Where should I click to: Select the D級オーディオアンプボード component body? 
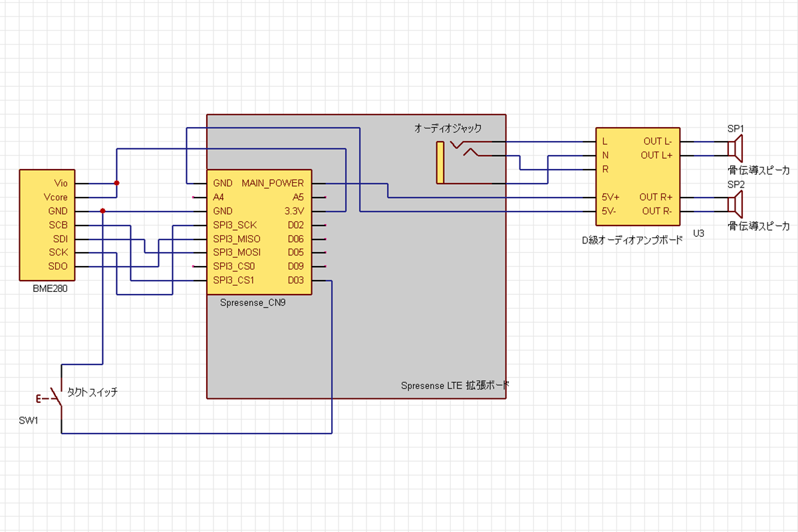638,176
